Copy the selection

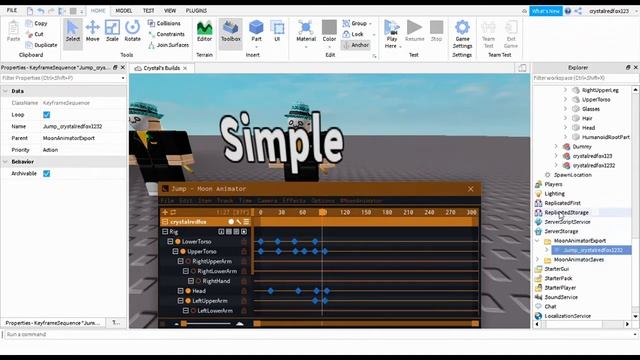click(36, 23)
